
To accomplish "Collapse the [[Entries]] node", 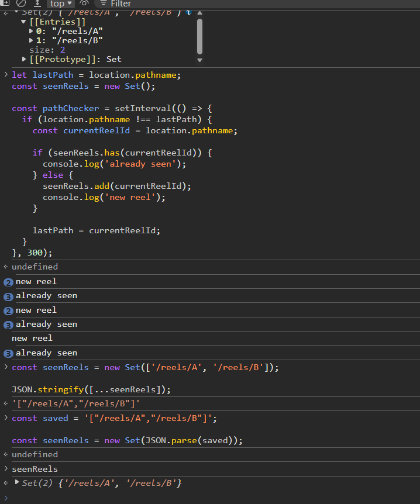I will (x=23, y=22).
